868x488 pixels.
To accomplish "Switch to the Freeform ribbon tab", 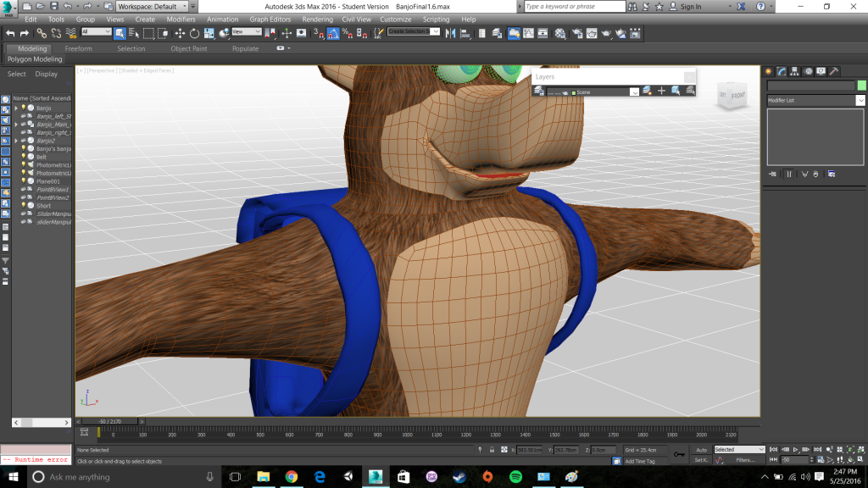I will click(78, 48).
